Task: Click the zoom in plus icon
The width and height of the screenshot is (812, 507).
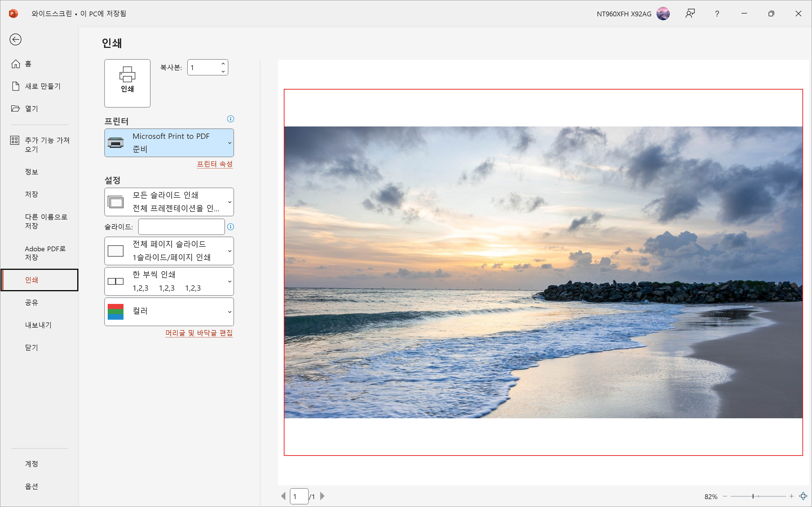Action: (x=791, y=496)
